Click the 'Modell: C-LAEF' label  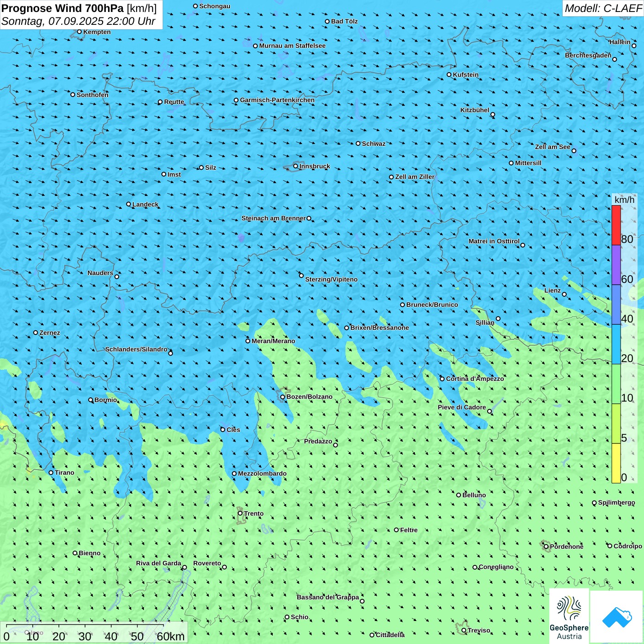pos(603,8)
